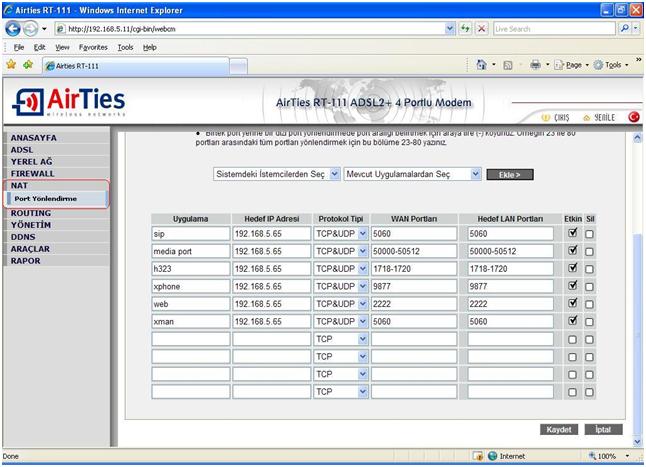Open the Tools menu
The image size is (646, 467).
125,47
